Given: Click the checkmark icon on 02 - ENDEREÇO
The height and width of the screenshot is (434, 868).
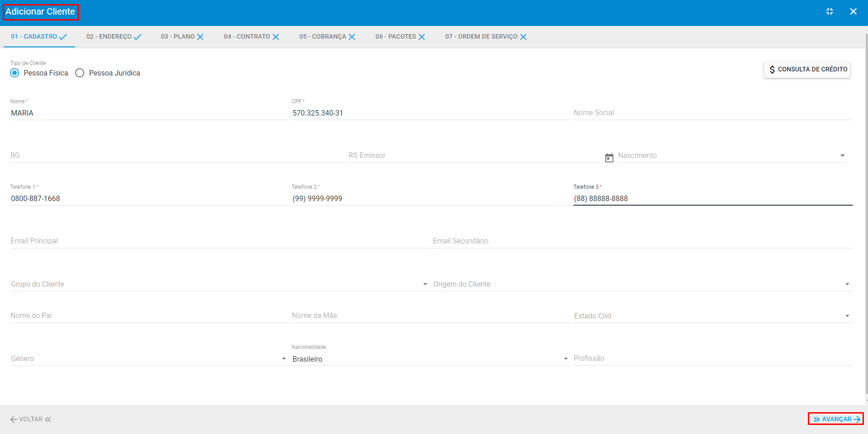Looking at the screenshot, I should 138,36.
